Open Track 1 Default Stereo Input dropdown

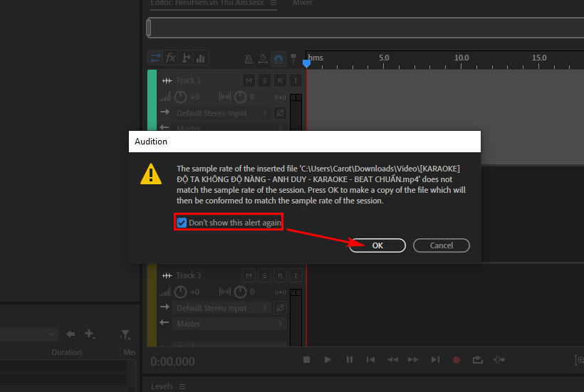(221, 113)
